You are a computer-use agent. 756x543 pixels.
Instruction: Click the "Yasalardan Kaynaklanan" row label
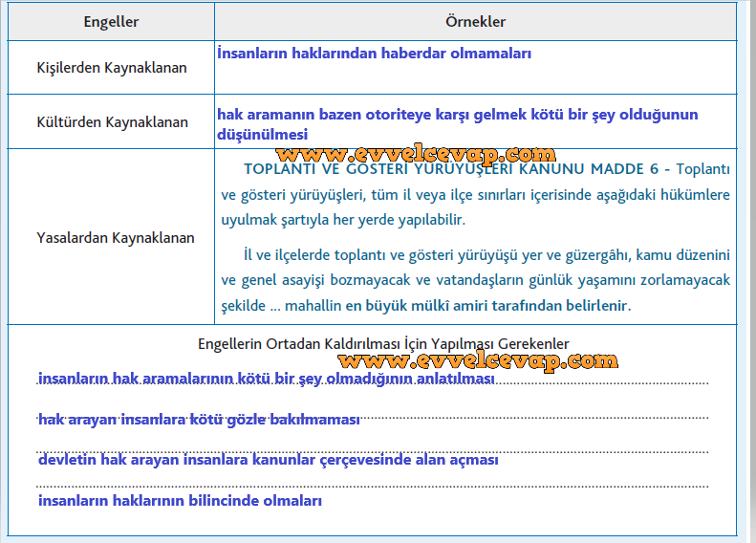tap(115, 238)
